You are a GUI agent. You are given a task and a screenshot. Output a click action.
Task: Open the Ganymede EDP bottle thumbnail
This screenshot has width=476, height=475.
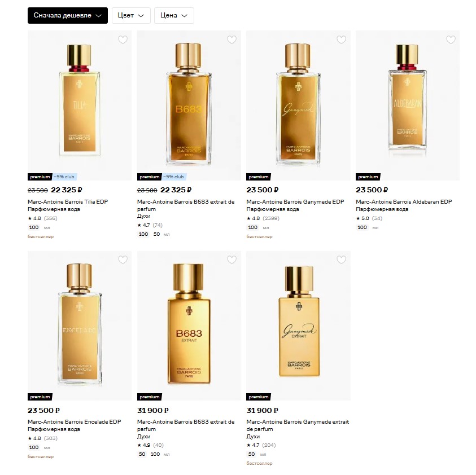[298, 105]
